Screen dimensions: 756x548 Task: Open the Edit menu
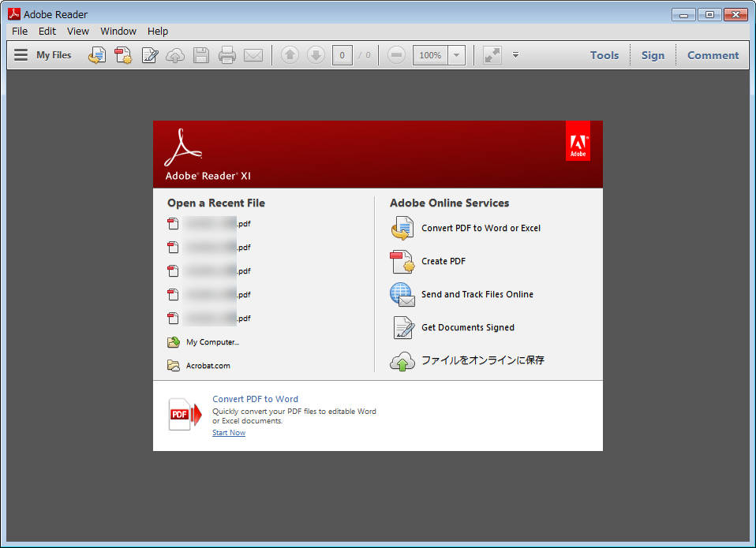47,32
